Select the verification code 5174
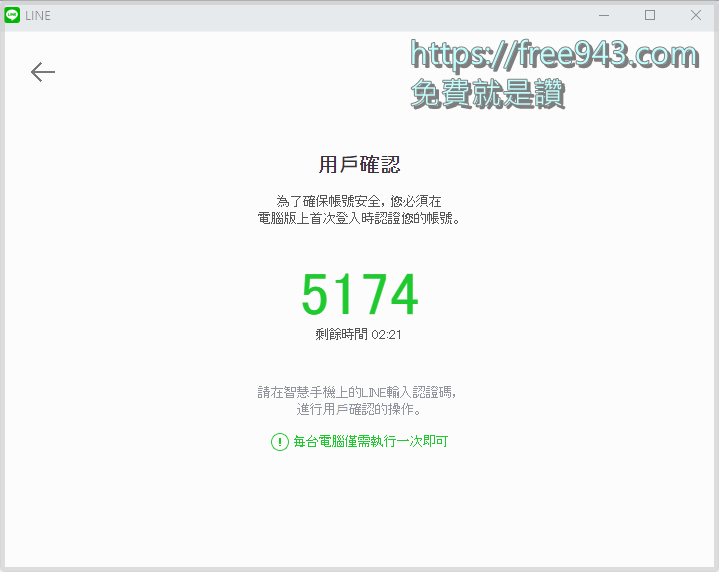The width and height of the screenshot is (719, 572). (360, 294)
